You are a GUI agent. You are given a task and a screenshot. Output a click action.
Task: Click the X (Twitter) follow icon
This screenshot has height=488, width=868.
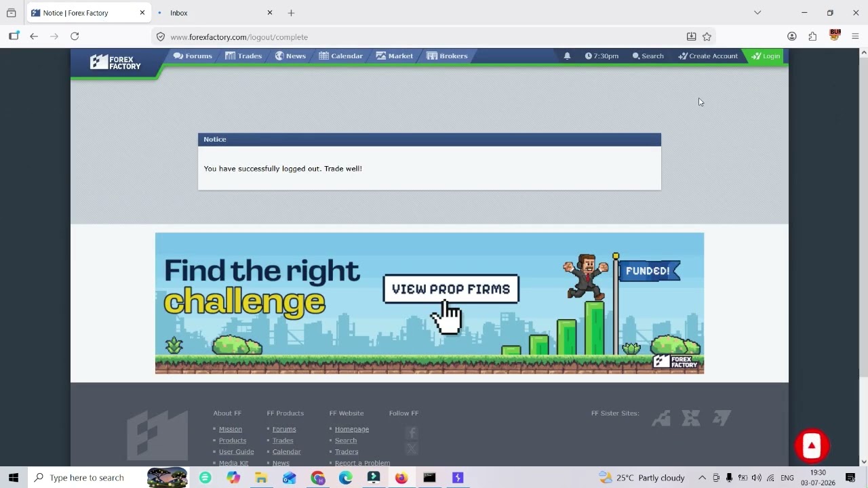(412, 449)
